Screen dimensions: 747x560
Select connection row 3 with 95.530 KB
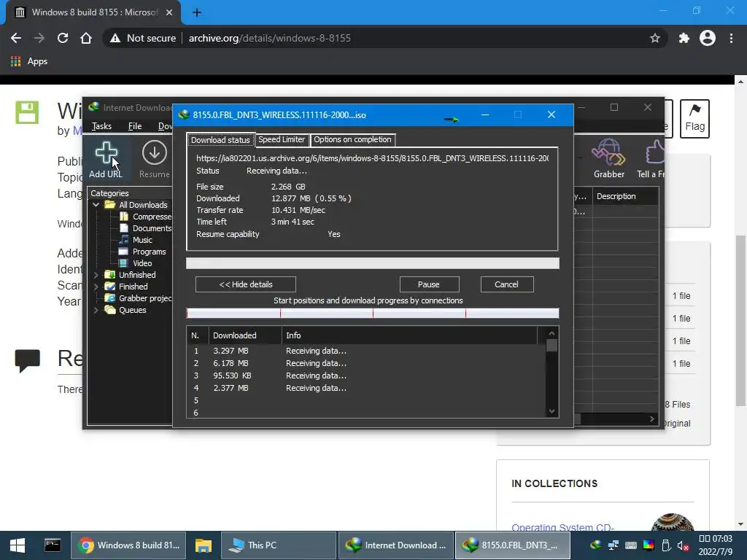pos(366,376)
